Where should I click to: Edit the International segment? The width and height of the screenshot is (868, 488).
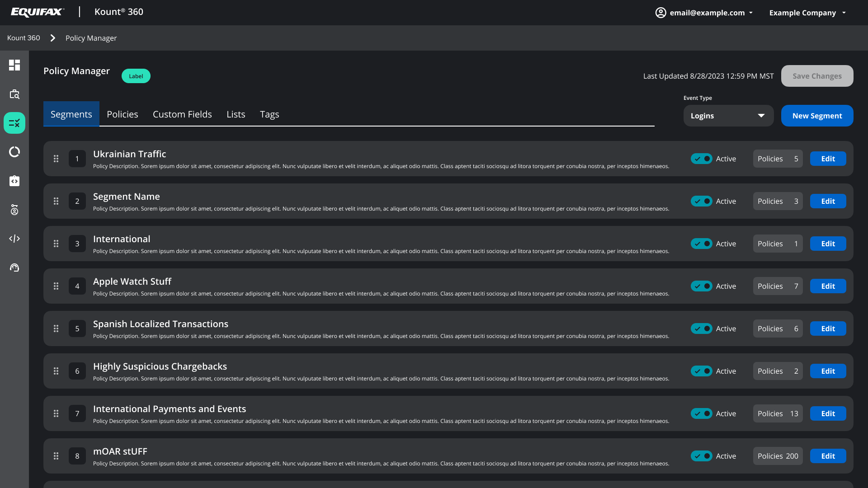[x=828, y=244]
